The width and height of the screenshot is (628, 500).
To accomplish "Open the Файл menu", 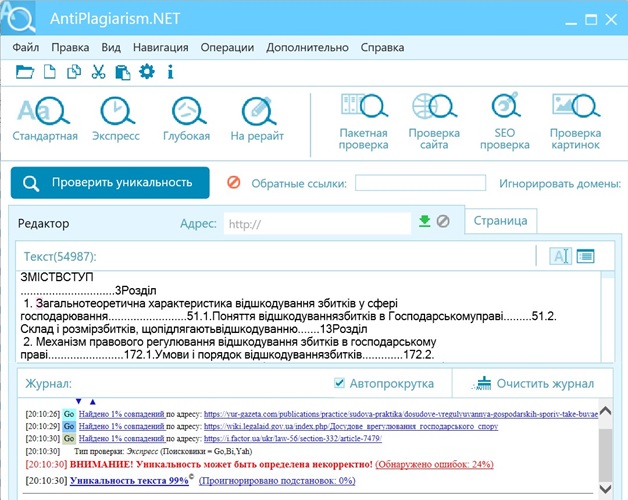I will click(x=26, y=47).
